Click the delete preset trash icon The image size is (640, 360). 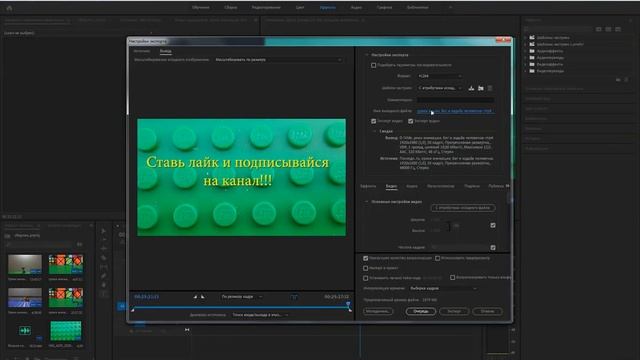coord(490,88)
